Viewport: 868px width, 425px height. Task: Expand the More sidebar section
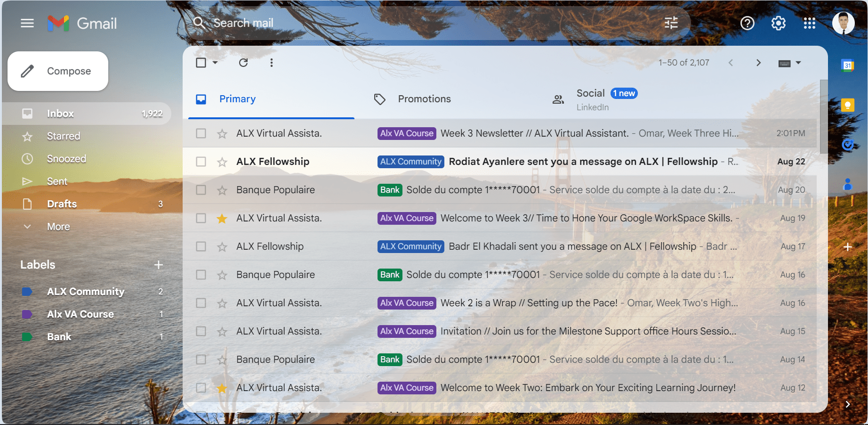(x=58, y=227)
